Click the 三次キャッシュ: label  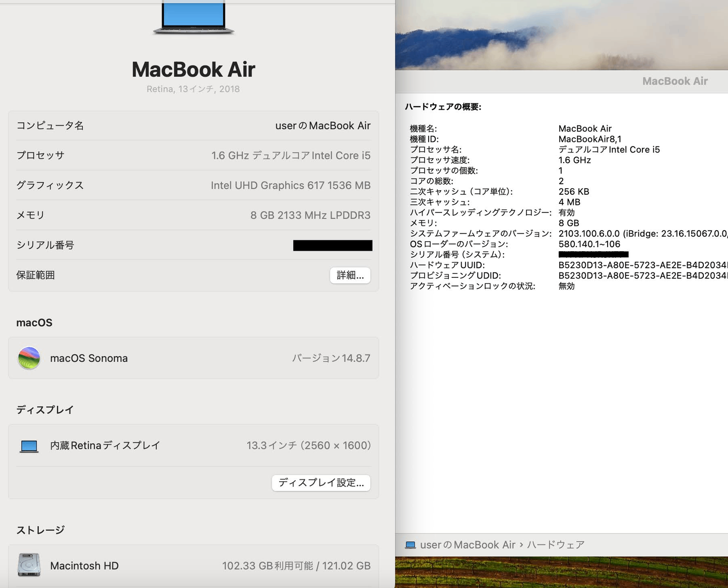click(439, 202)
